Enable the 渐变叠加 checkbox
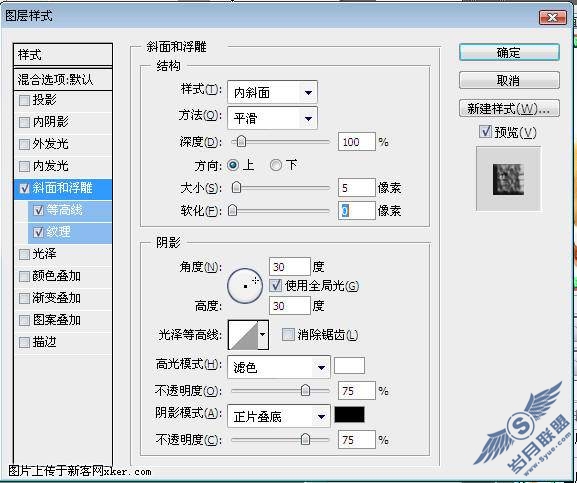This screenshot has height=483, width=577. [x=24, y=298]
